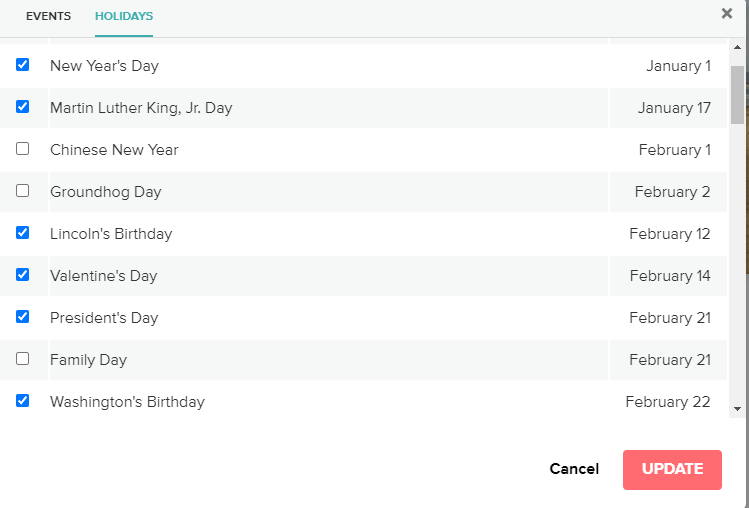Click the scrollbar up arrow
The width and height of the screenshot is (749, 508).
pyautogui.click(x=737, y=47)
